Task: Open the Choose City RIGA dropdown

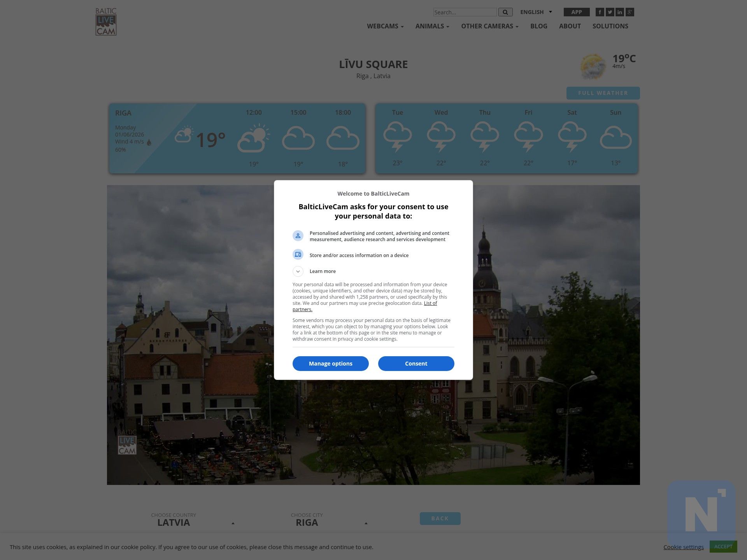Action: pos(329,520)
